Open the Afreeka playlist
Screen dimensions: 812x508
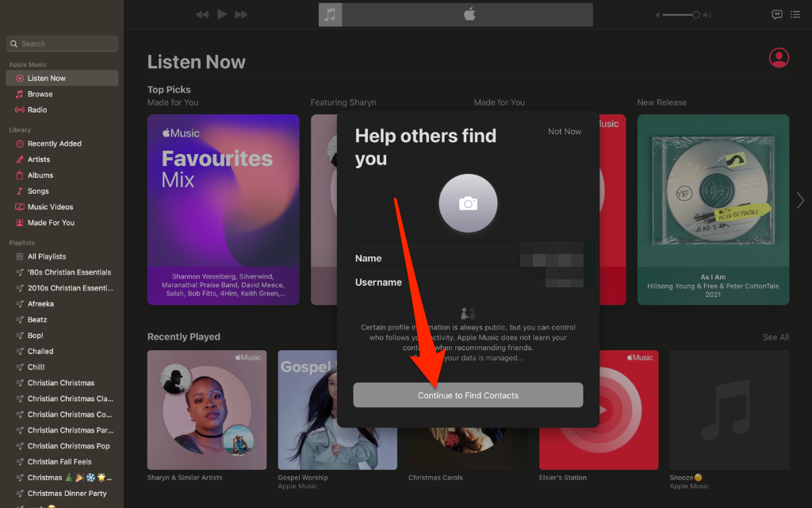(x=62, y=304)
